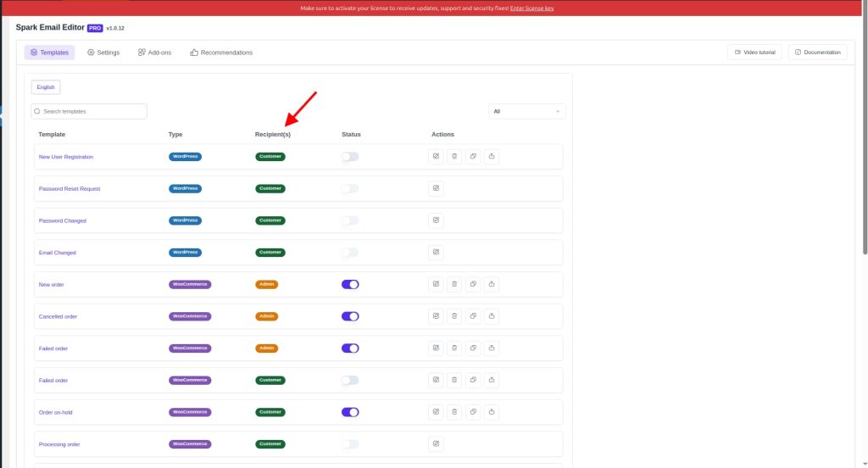The image size is (868, 468).
Task: Edit the Cancelled order template
Action: tap(437, 316)
